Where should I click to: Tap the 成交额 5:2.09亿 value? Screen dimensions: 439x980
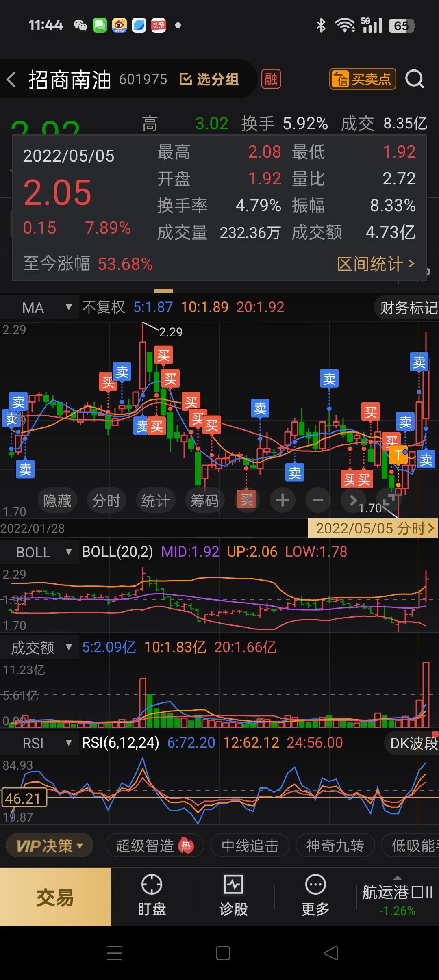click(109, 647)
